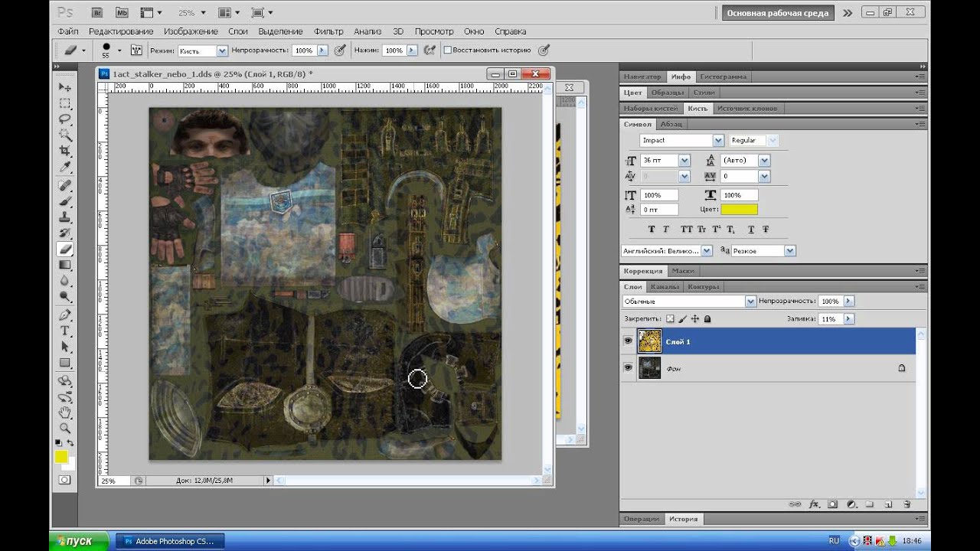Hide the Слой 1 layer
The width and height of the screenshot is (980, 551).
point(629,341)
